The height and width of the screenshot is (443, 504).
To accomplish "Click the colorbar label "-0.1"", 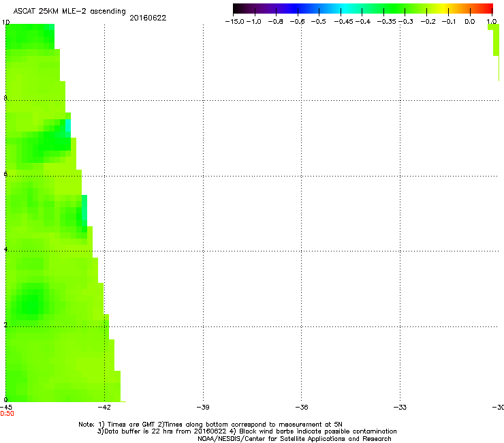I will point(449,22).
